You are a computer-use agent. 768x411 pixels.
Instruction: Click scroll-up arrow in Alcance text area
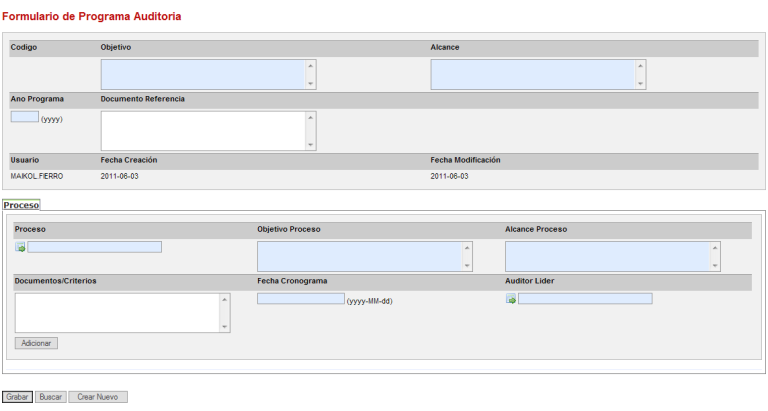(640, 66)
